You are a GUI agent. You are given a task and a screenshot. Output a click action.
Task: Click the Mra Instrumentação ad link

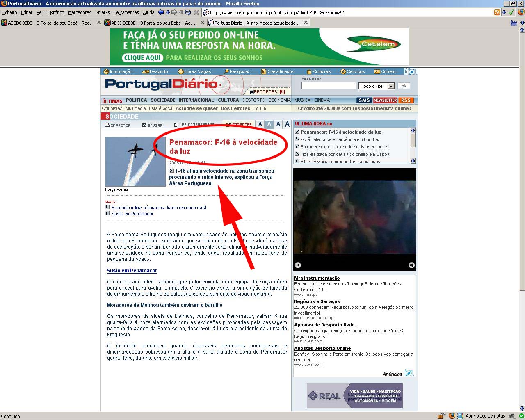(x=317, y=278)
